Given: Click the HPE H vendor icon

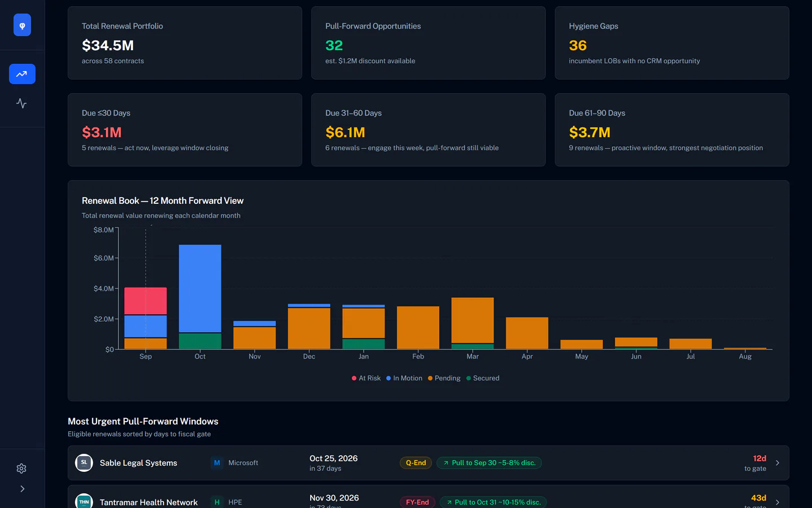Looking at the screenshot, I should tap(217, 502).
